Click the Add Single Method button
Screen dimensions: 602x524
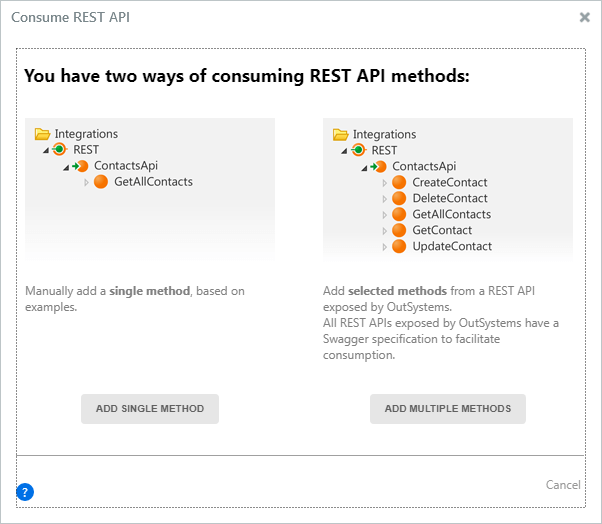150,408
